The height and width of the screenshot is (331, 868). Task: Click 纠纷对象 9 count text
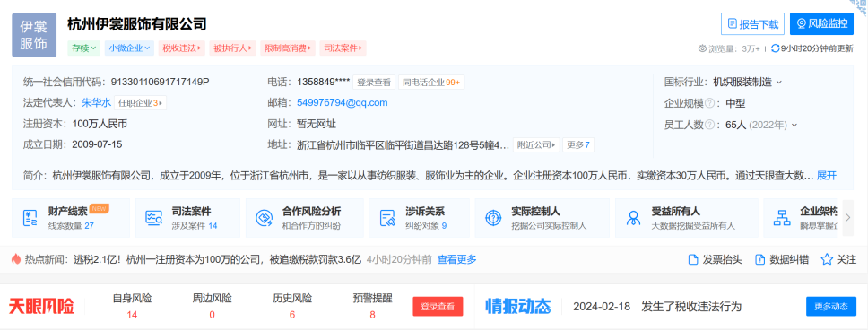pyautogui.click(x=426, y=225)
